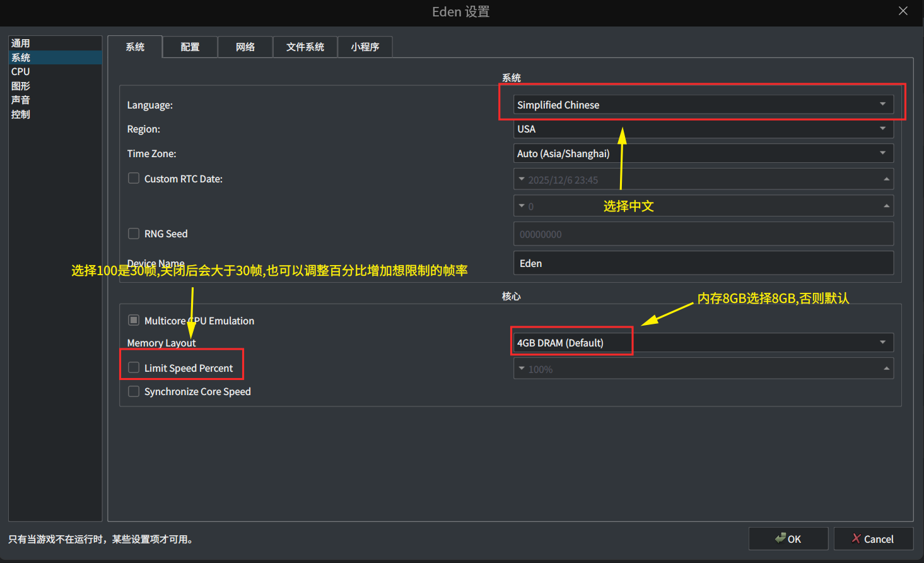Select the 控制 settings category
The image size is (924, 563).
55,114
